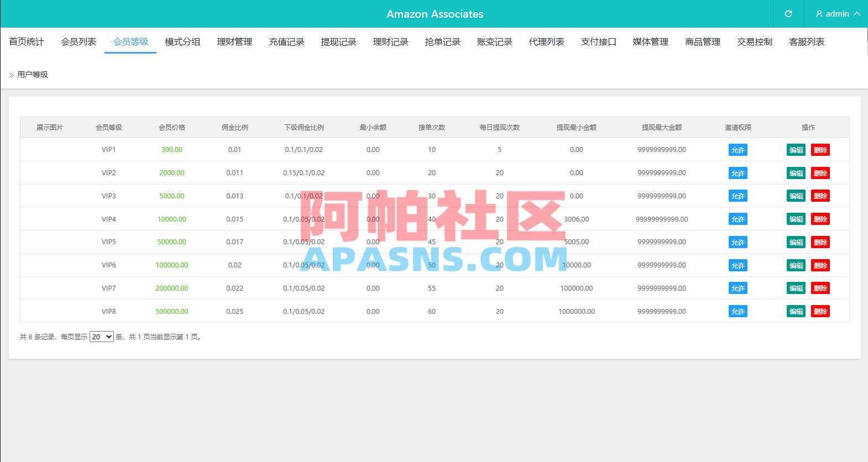Open 交易控制 menu item

[754, 41]
